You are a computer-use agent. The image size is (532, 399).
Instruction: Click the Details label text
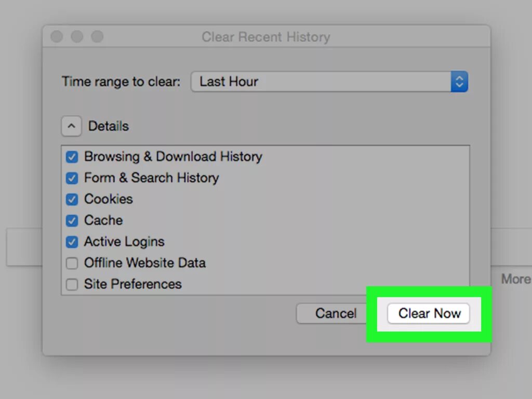[x=108, y=126]
